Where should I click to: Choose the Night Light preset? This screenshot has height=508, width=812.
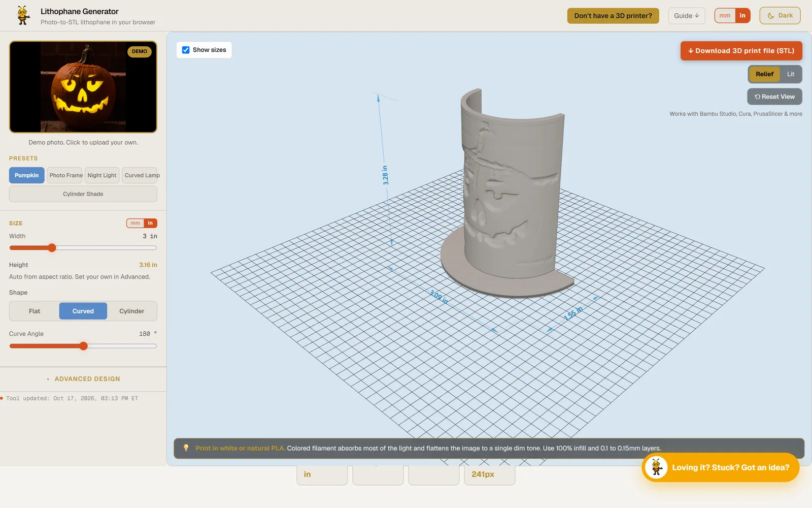click(102, 175)
